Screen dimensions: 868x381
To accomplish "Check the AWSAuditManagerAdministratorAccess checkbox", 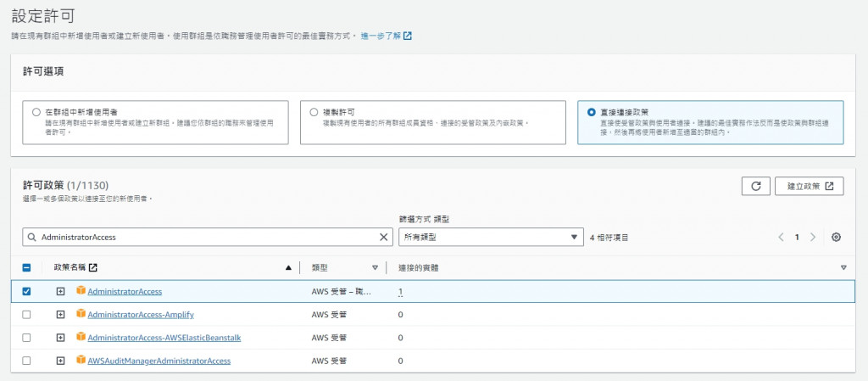I will 26,361.
